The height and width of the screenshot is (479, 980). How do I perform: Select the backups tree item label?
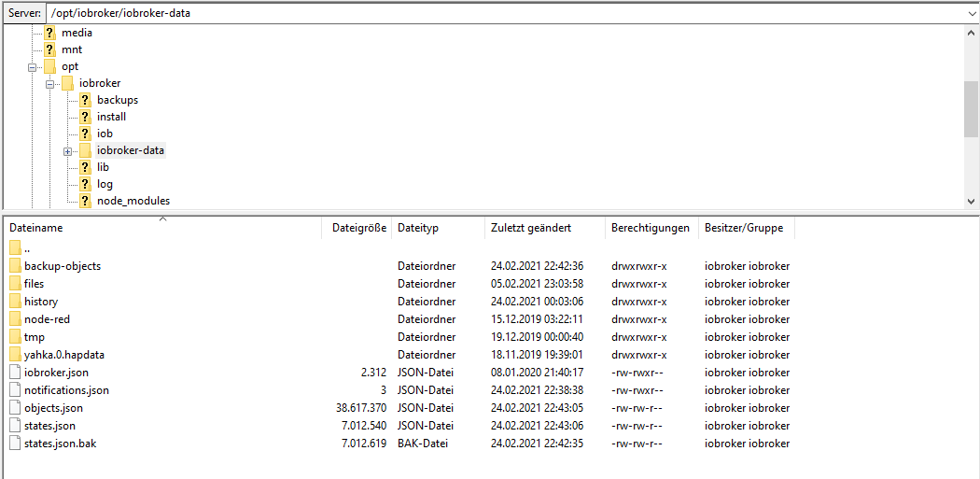pos(118,100)
